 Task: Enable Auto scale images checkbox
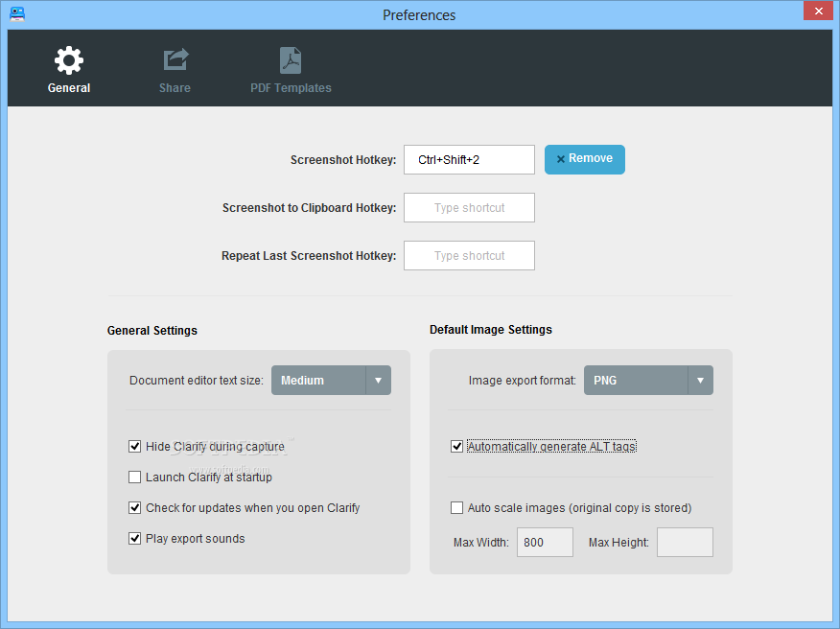[456, 508]
